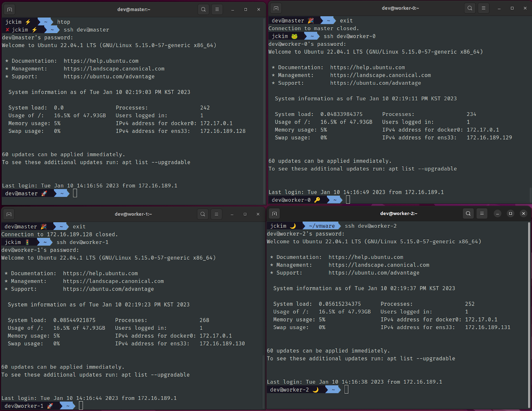Click the dev@worker-2:~ window title
The image size is (532, 411).
399,213
